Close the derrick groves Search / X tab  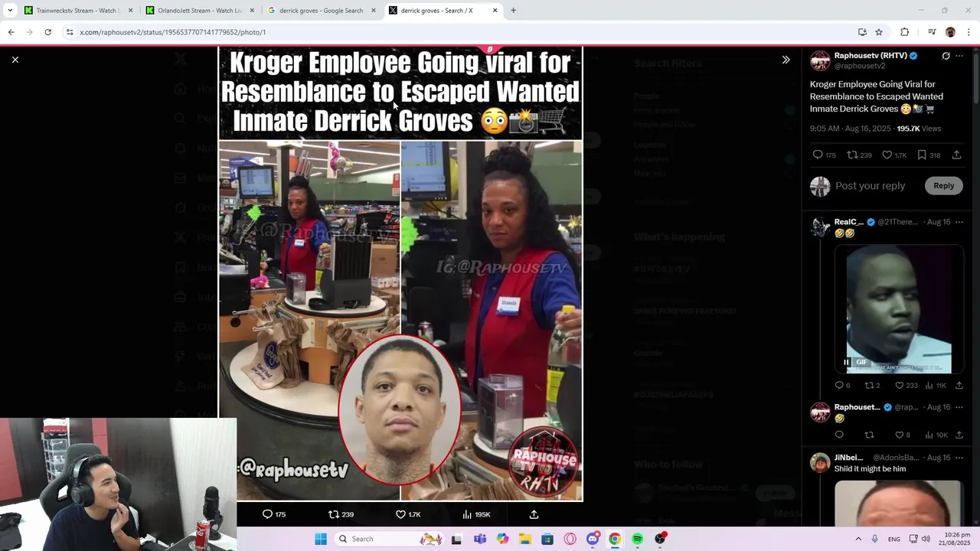click(x=495, y=11)
